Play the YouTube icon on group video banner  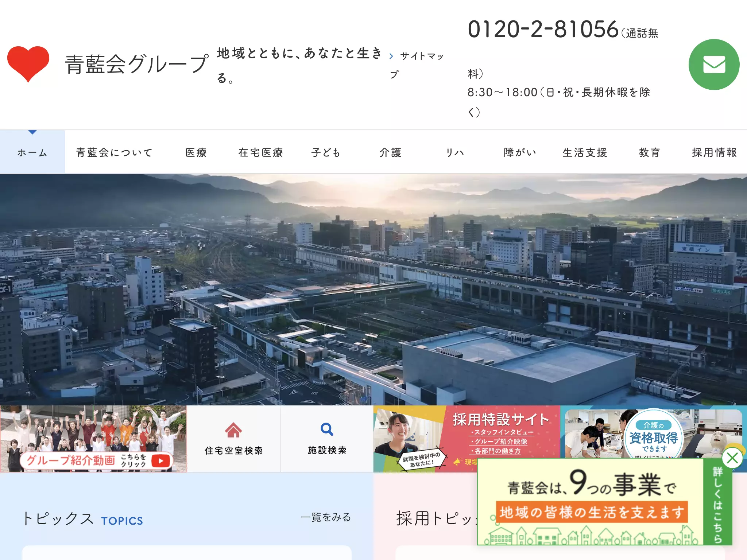click(161, 461)
